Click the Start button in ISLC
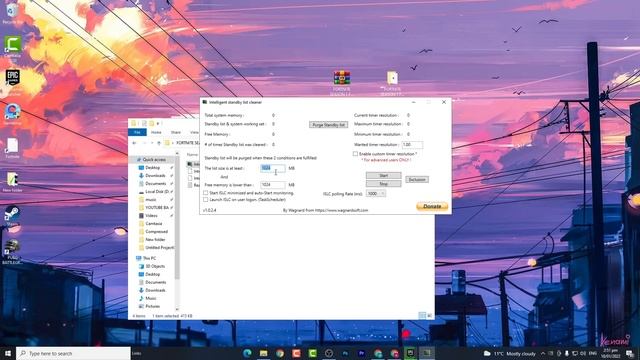Viewport: 640px width, 360px height. point(384,176)
